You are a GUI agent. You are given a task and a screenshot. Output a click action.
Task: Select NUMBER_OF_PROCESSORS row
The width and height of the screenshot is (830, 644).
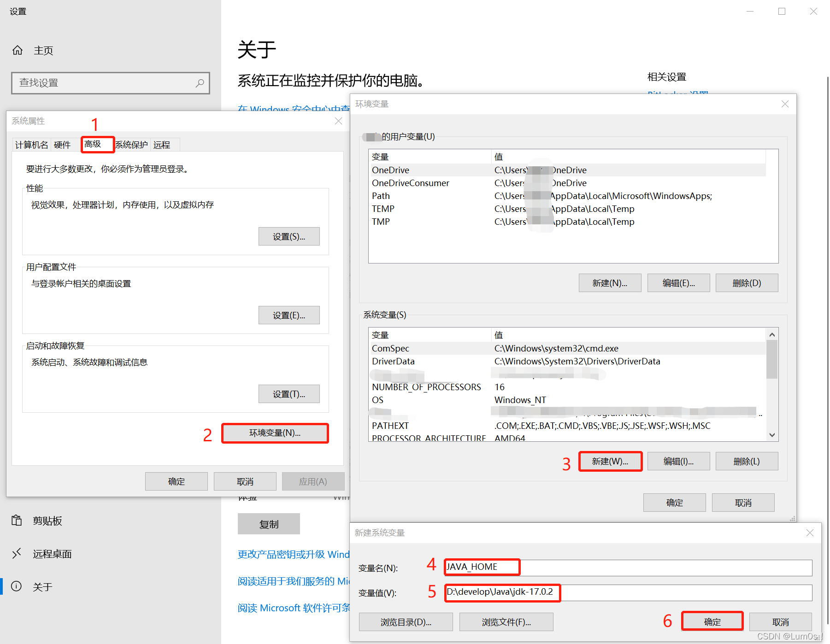567,387
